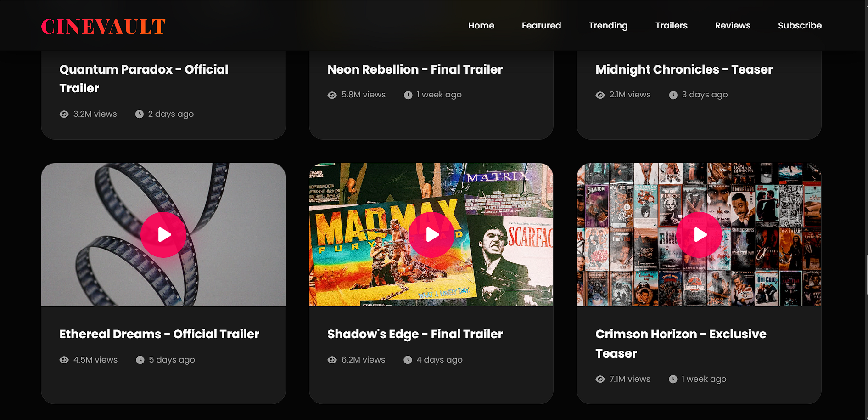Click the Subscribe link in navigation
Viewport: 868px width, 420px height.
click(x=800, y=26)
